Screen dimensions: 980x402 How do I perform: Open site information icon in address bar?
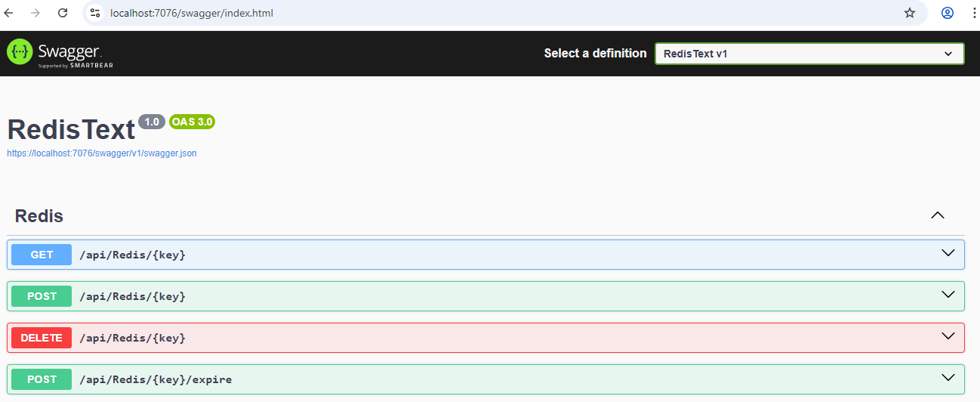[x=94, y=13]
